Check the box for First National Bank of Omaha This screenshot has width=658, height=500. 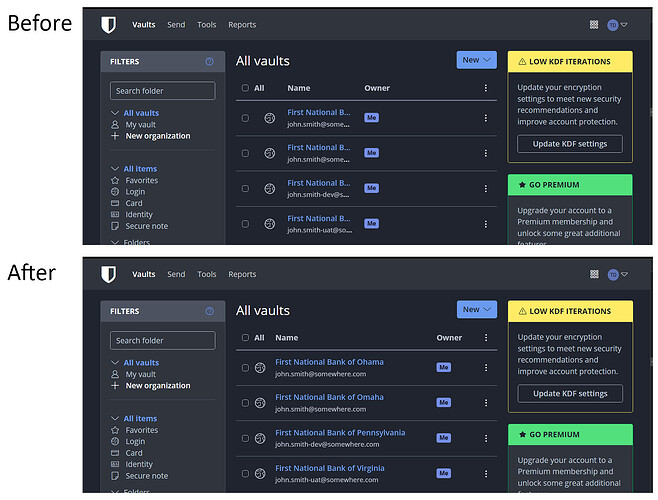pyautogui.click(x=245, y=403)
